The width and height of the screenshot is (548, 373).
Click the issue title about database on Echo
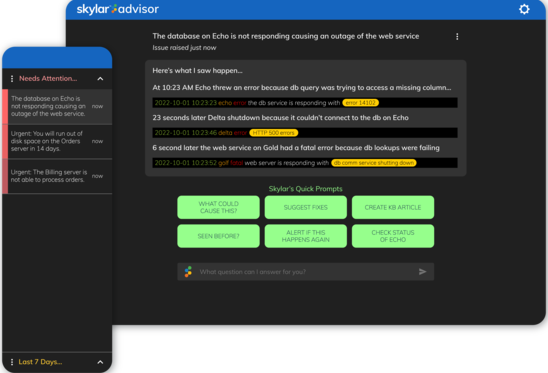286,36
